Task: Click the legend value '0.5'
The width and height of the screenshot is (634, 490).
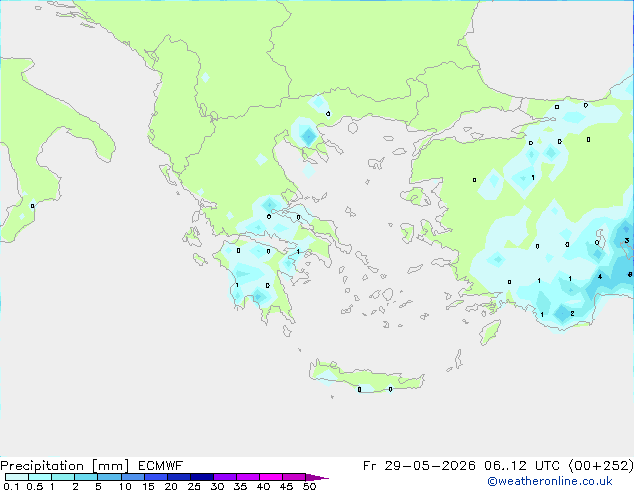Action: pos(35,486)
